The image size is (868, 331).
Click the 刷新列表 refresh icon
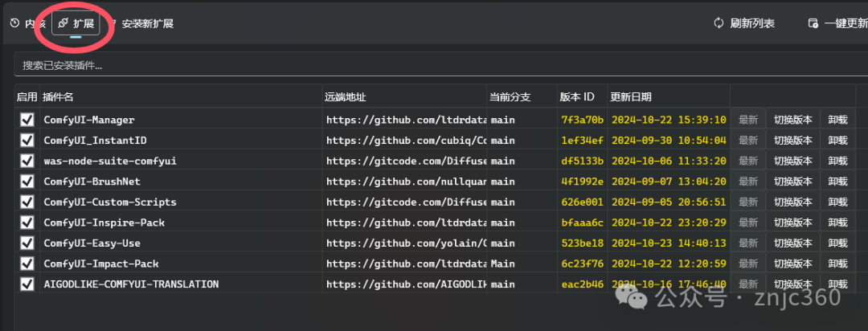pos(719,23)
